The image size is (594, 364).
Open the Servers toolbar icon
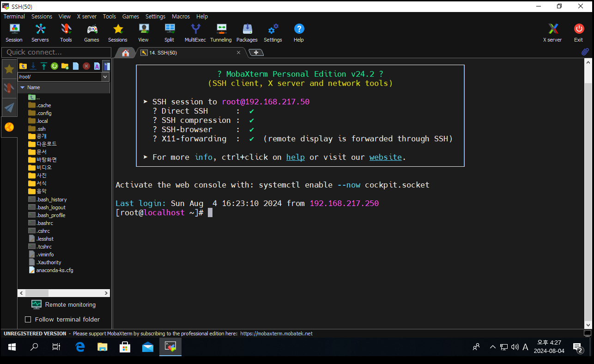click(x=40, y=32)
